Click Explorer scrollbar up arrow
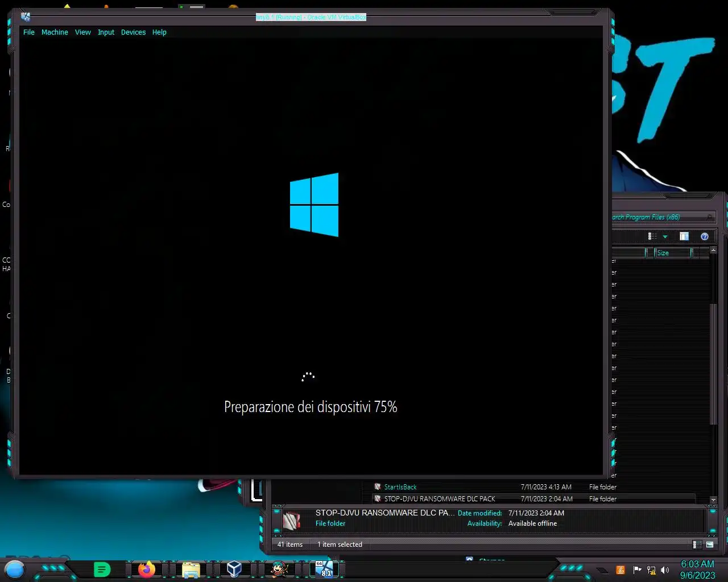728x582 pixels. (x=714, y=250)
